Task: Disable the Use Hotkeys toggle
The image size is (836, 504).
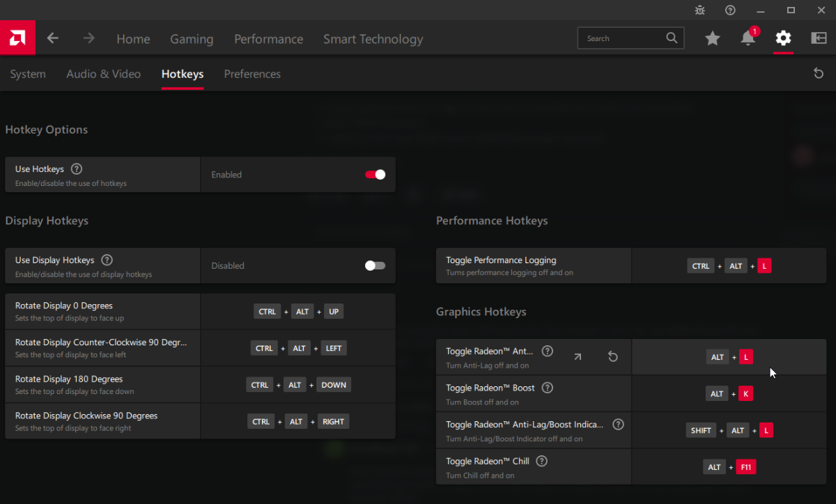Action: pos(375,175)
